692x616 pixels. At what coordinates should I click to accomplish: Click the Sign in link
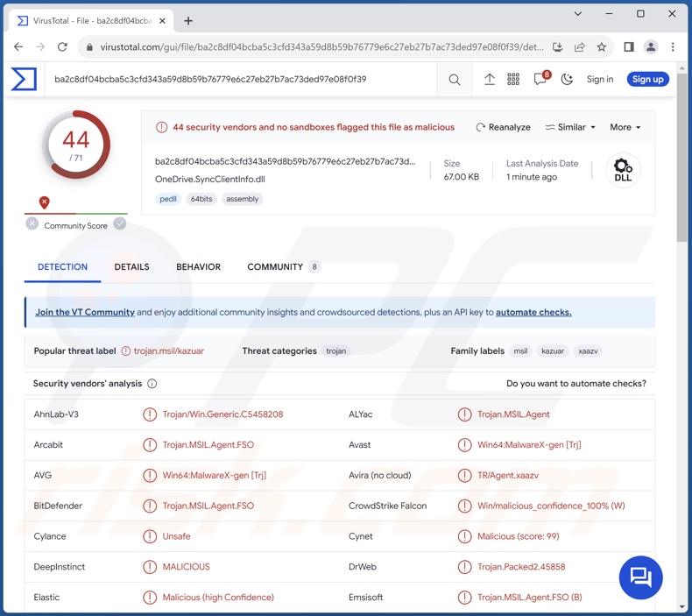click(x=600, y=80)
